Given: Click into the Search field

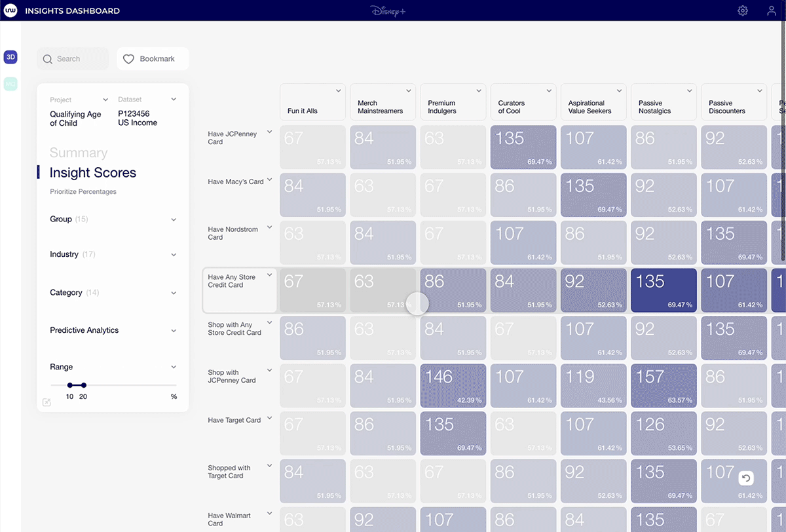Looking at the screenshot, I should (73, 59).
